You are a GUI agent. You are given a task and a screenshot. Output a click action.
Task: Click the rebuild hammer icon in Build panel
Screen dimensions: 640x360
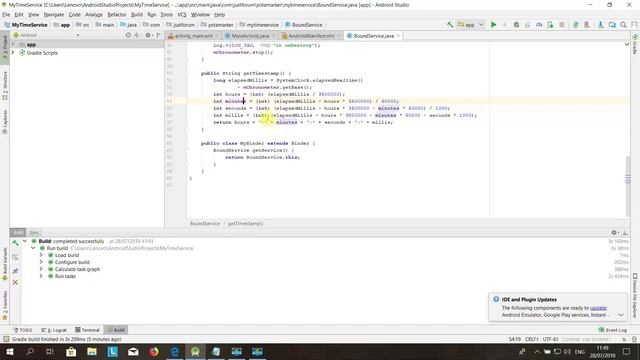click(15, 243)
